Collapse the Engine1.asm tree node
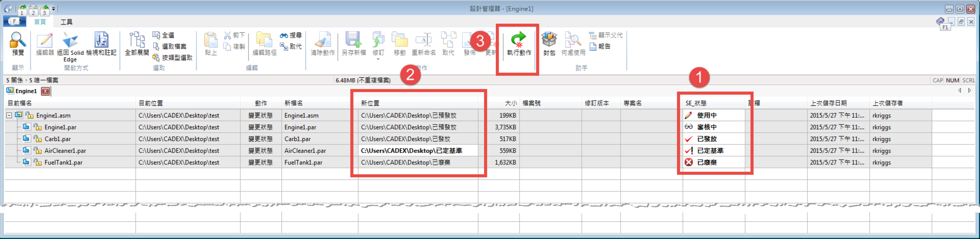The image size is (980, 239). (x=9, y=115)
